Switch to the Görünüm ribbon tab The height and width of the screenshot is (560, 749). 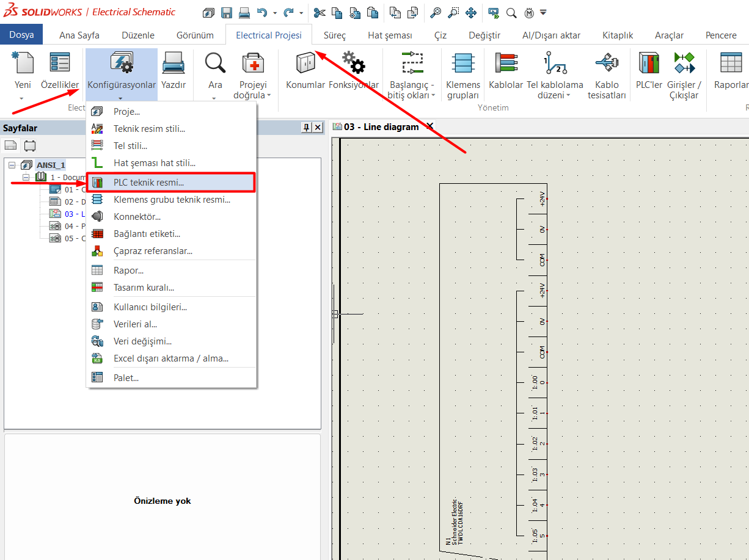195,35
